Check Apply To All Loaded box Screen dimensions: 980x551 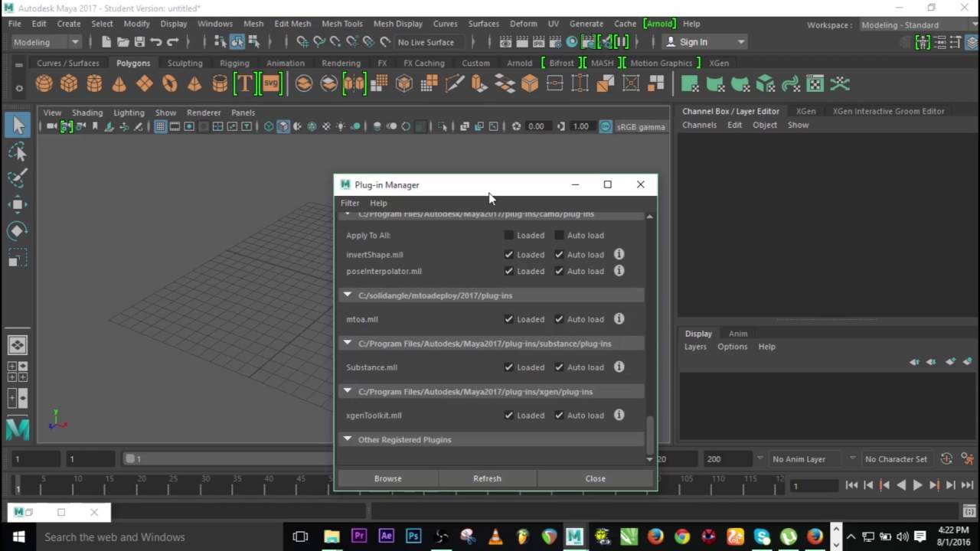click(x=509, y=235)
